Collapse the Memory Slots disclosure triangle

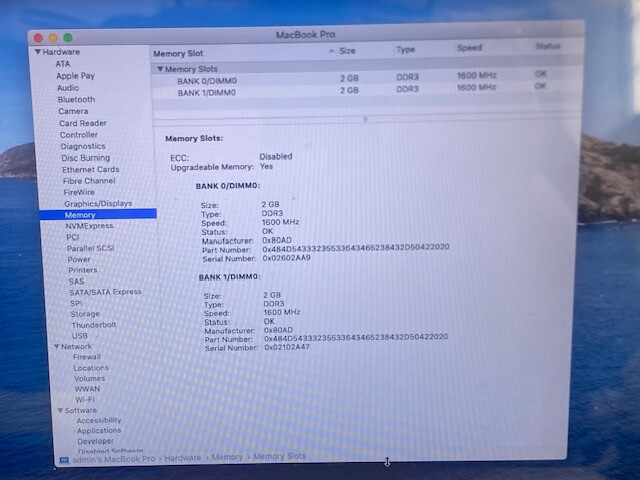pyautogui.click(x=160, y=69)
